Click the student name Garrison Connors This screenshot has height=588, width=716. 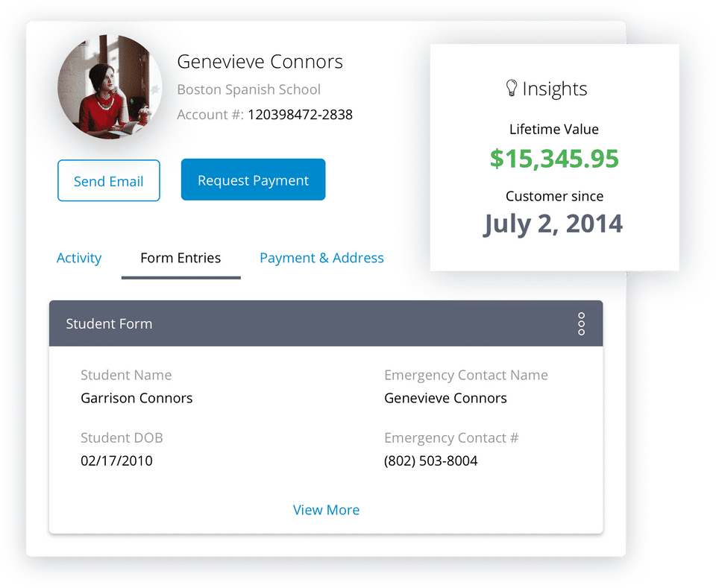(136, 398)
